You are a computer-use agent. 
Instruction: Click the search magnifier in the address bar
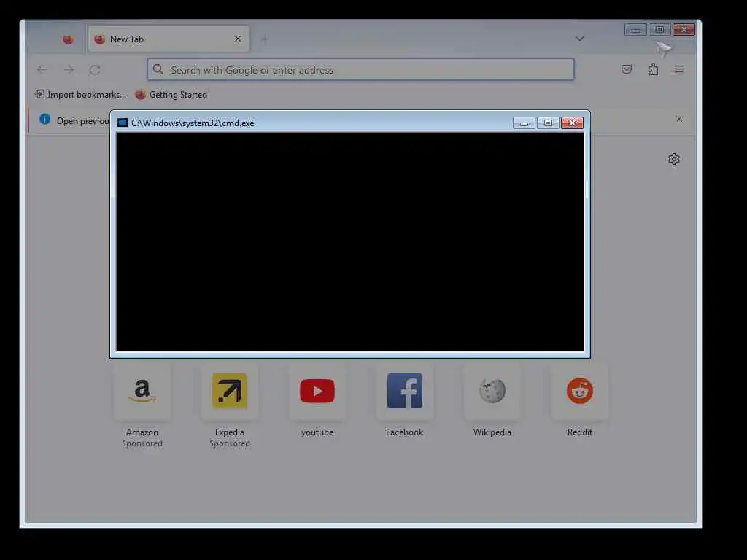coord(158,69)
